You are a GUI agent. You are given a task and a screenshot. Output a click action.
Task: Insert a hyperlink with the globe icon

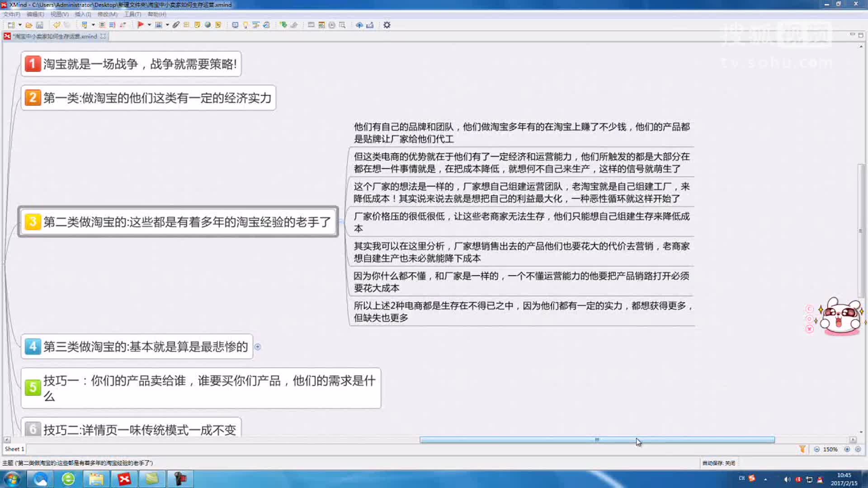(x=207, y=24)
